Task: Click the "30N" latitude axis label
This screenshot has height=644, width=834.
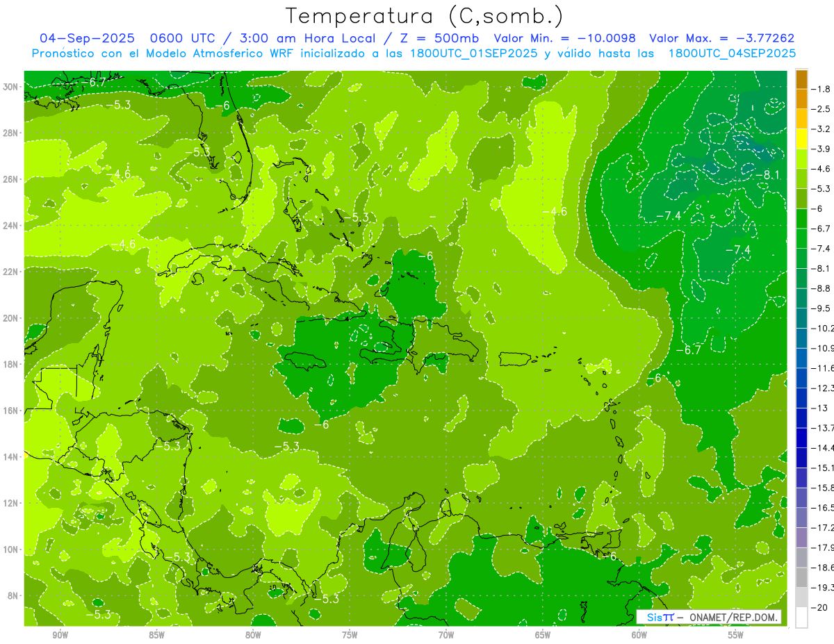Action: (12, 87)
